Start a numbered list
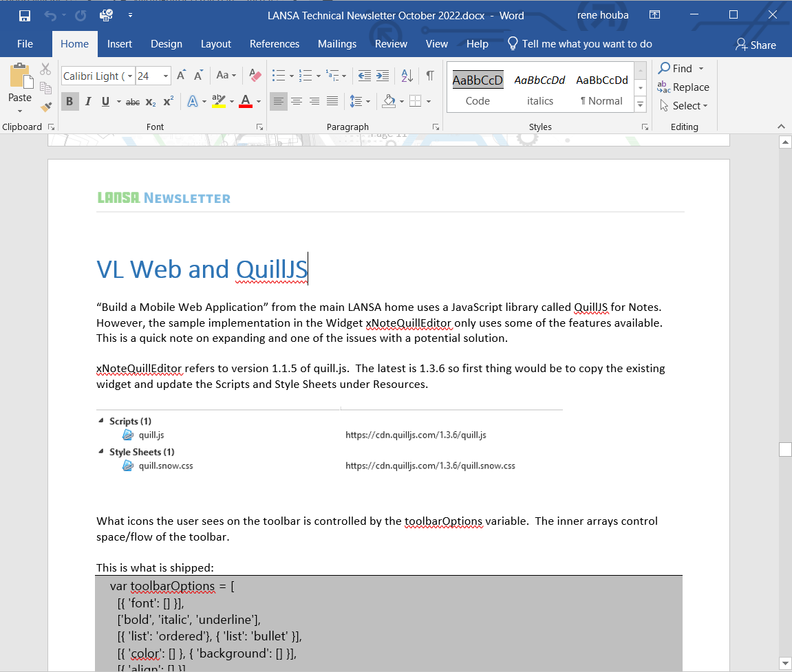The image size is (792, 672). click(x=306, y=76)
